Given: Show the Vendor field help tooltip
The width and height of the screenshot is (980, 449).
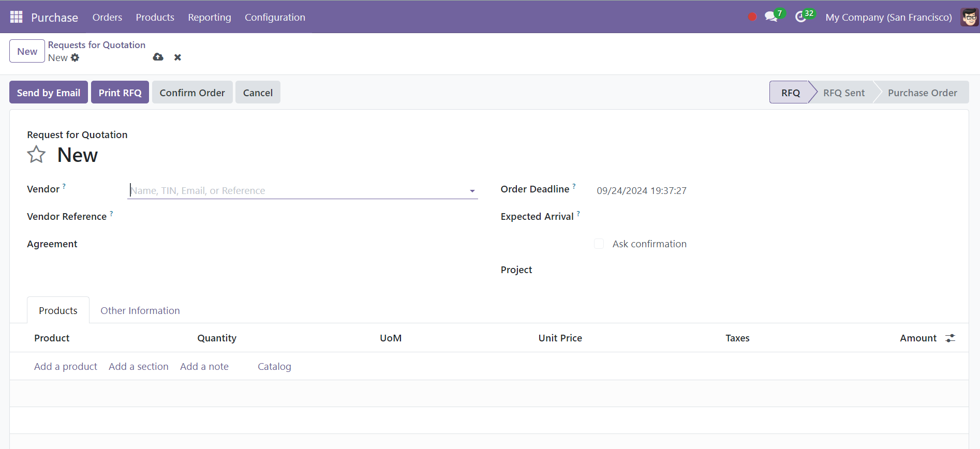Looking at the screenshot, I should coord(64,186).
